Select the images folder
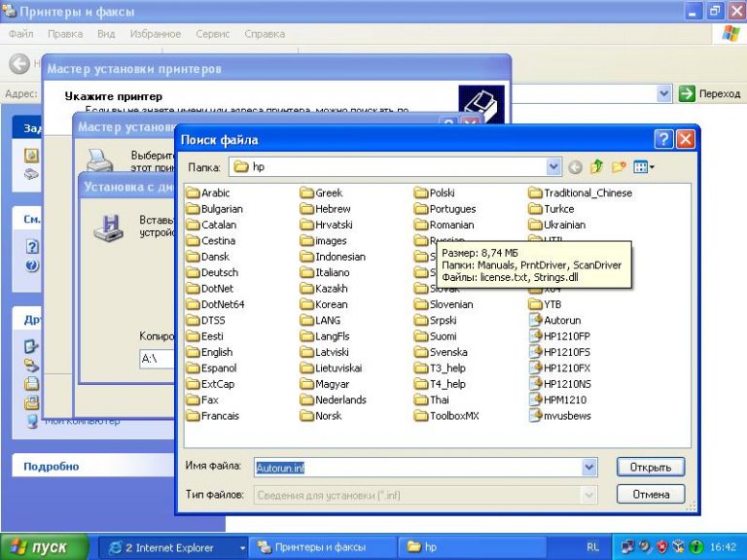 pyautogui.click(x=323, y=241)
